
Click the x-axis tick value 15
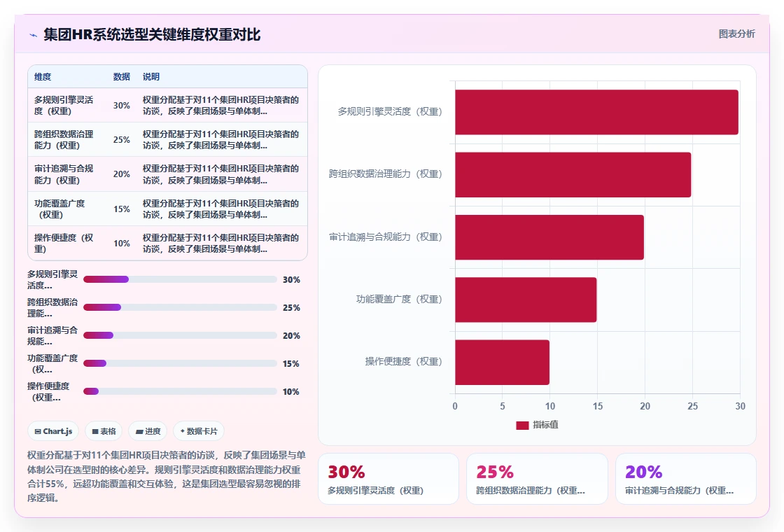tap(598, 406)
